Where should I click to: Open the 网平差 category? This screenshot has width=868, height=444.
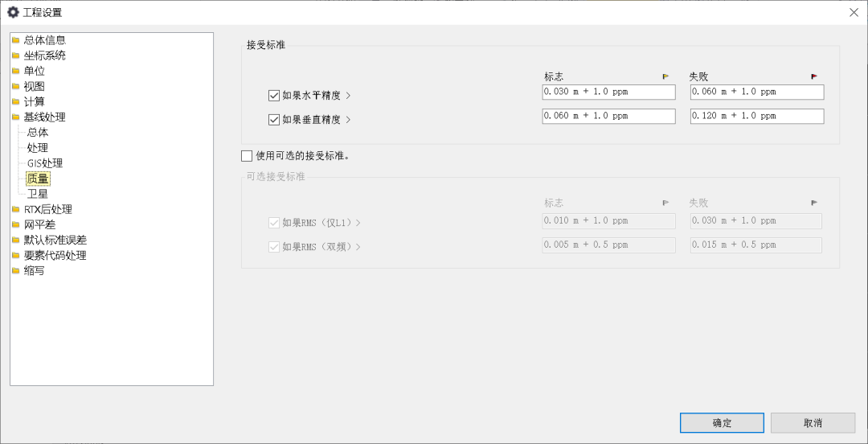coord(40,225)
